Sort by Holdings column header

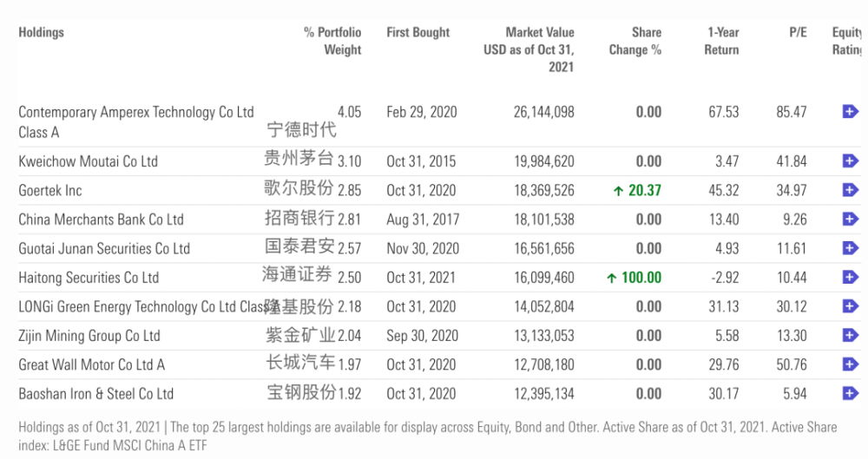coord(41,32)
